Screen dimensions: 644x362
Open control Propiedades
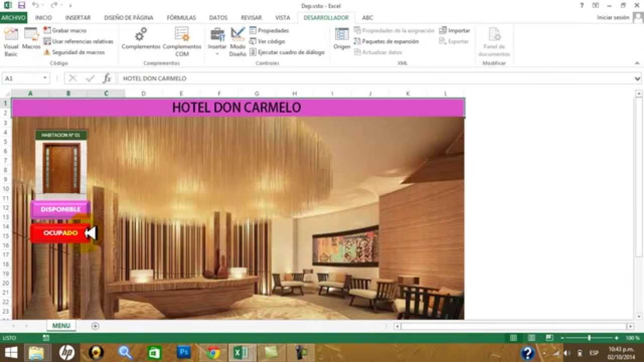pyautogui.click(x=269, y=31)
